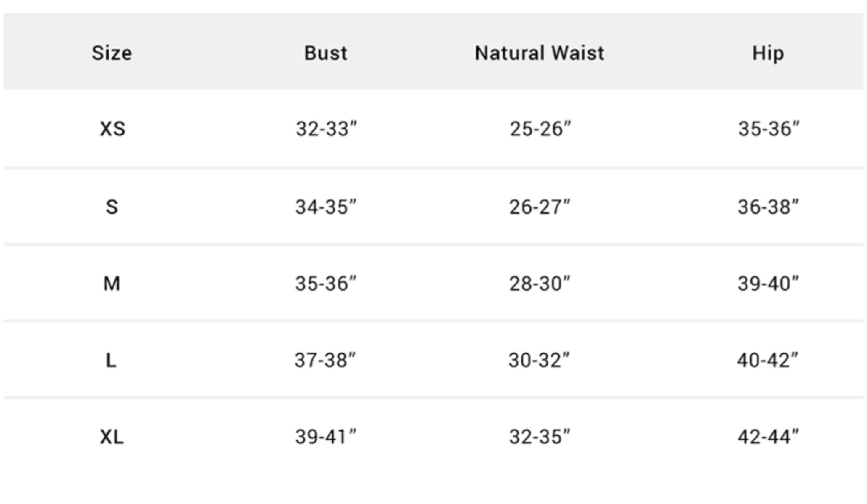Click the L bust value 37-38"
This screenshot has width=867, height=504.
pos(325,361)
